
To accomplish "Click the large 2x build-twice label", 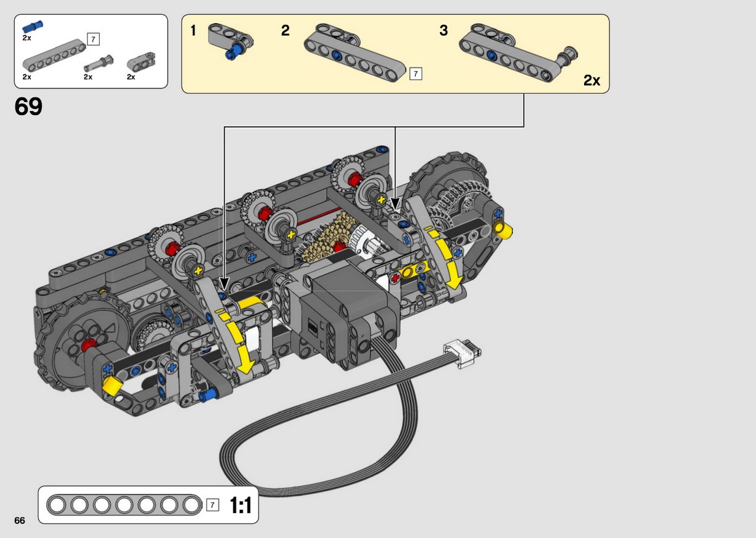I will click(x=592, y=81).
